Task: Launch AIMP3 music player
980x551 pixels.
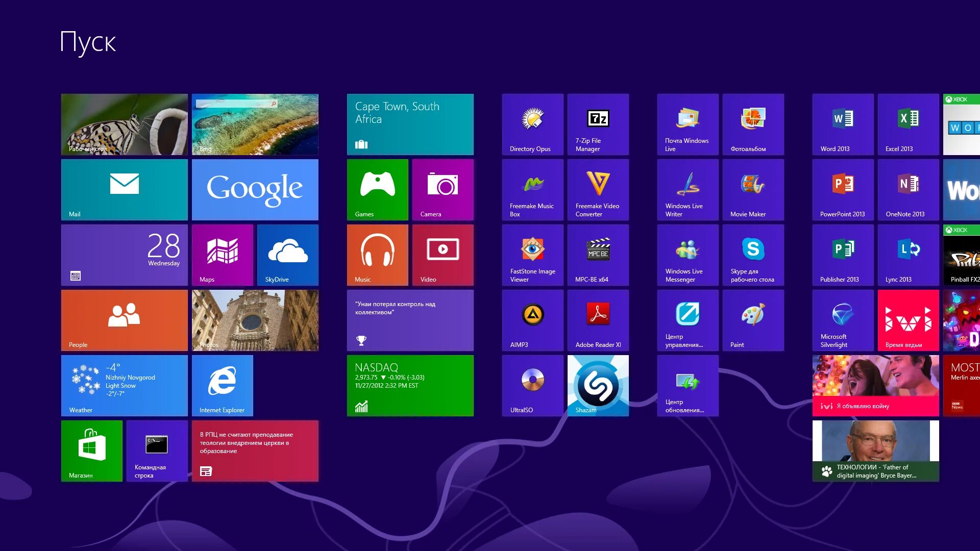Action: 532,320
